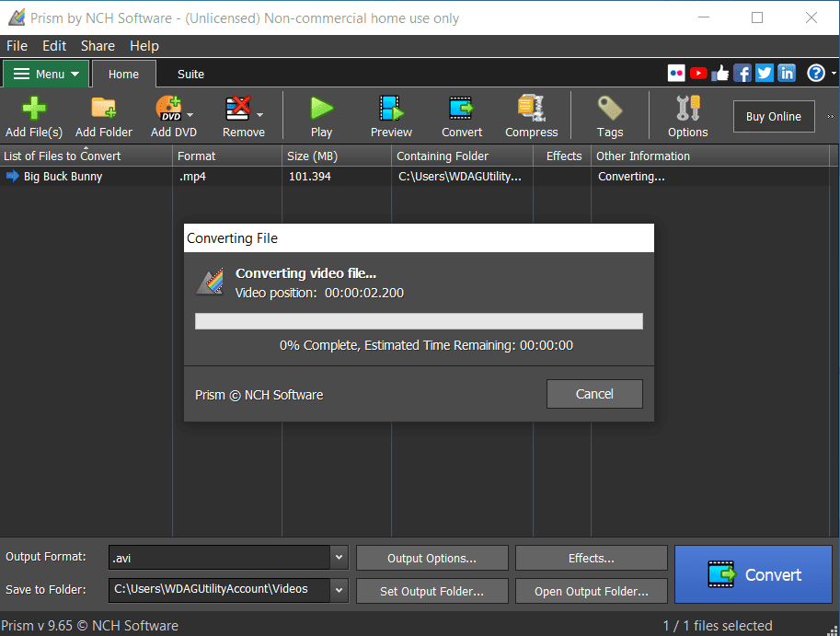Click the Play green triangle icon

(321, 109)
